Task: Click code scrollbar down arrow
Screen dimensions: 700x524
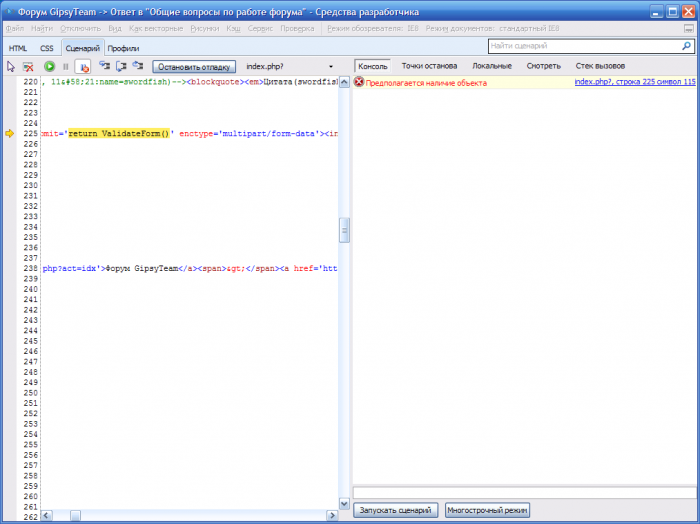Action: tap(344, 504)
